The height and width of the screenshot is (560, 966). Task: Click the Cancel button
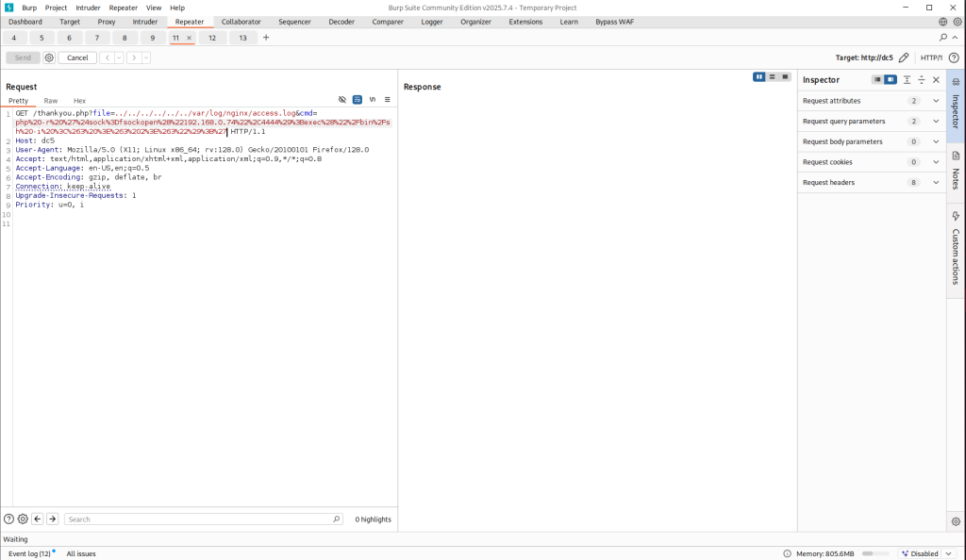point(77,58)
